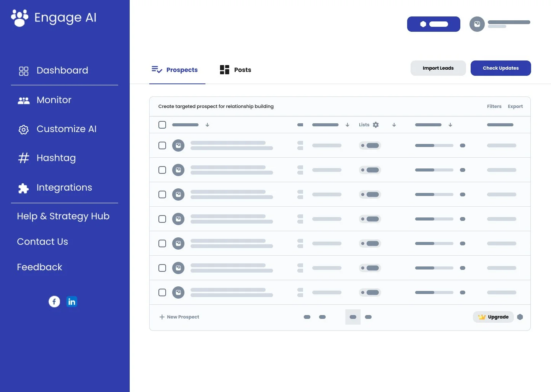This screenshot has height=392, width=551.
Task: Click fourth row prospect avatar
Action: click(178, 219)
